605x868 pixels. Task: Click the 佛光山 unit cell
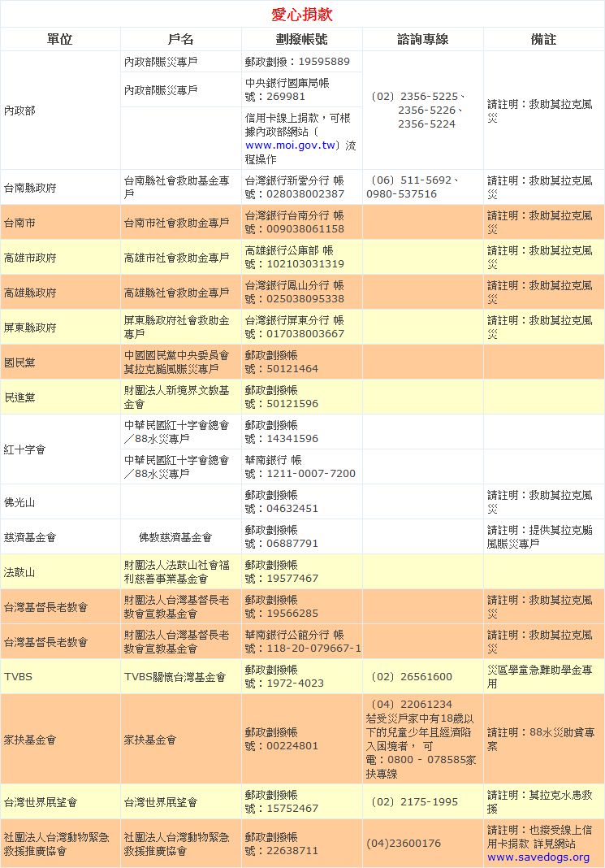[x=19, y=502]
